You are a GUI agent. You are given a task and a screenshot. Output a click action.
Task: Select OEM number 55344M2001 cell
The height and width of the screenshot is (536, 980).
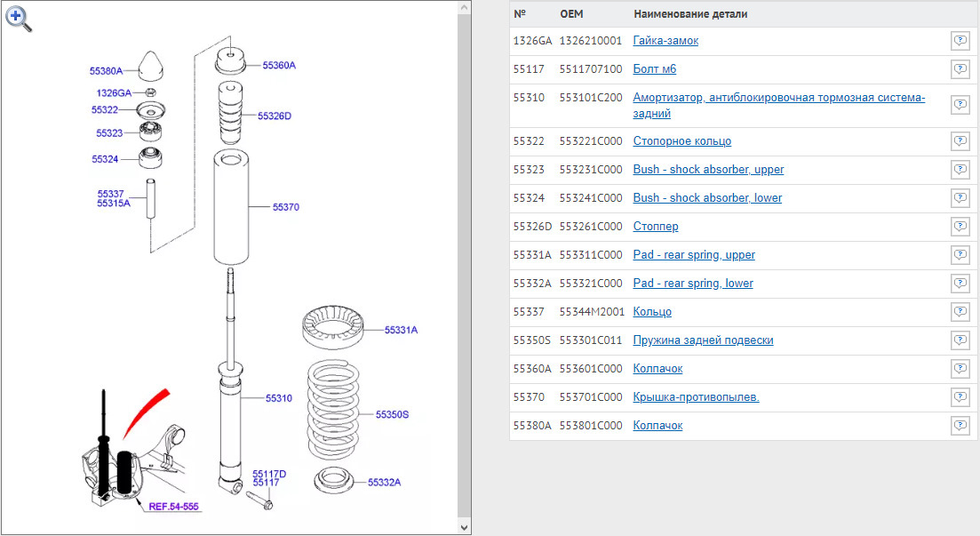(591, 311)
